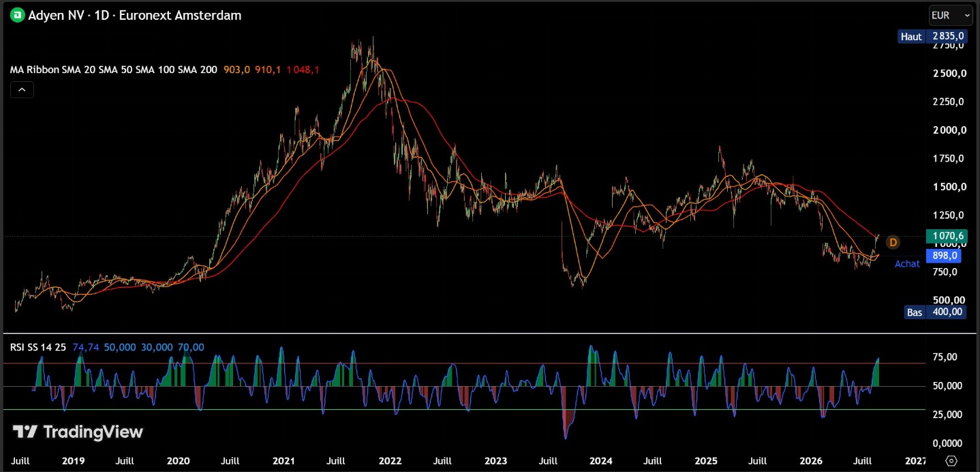Click red SMA value 1048,1 in legend
This screenshot has height=472, width=980.
303,70
